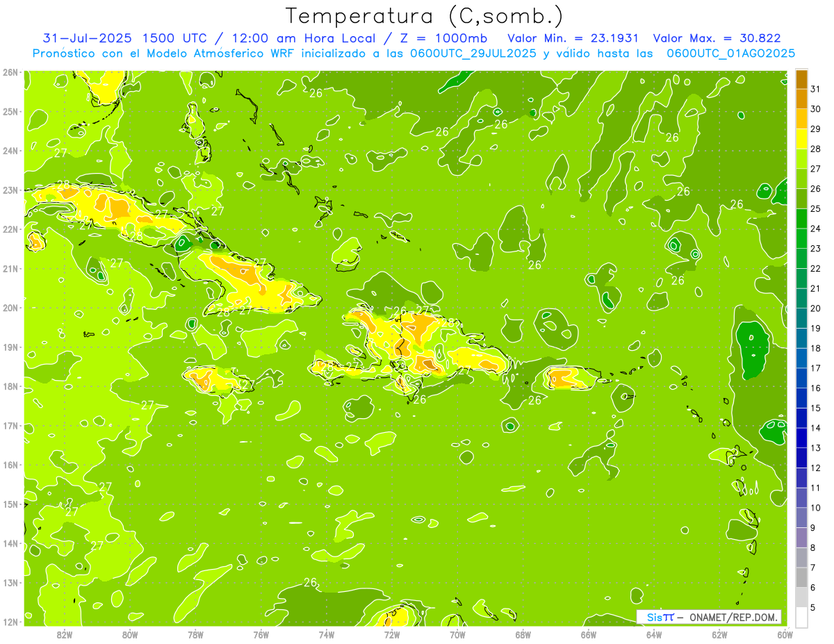Click the 21N latitude axis label
The width and height of the screenshot is (834, 644).
[10, 269]
